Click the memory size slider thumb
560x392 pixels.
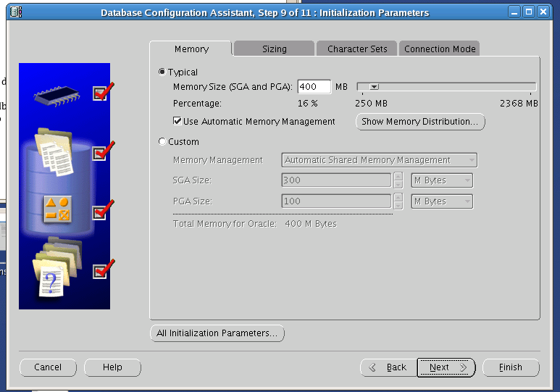[374, 86]
